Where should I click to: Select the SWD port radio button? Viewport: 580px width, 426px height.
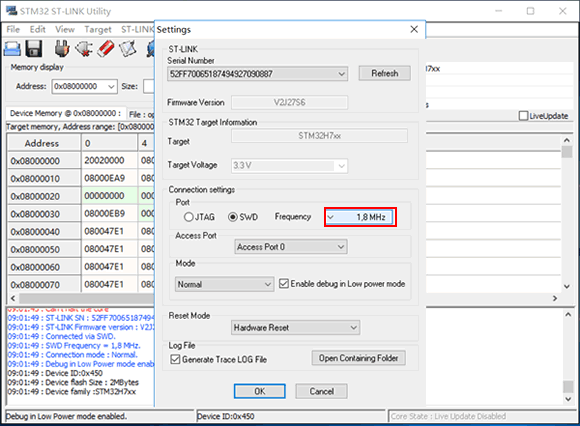233,217
